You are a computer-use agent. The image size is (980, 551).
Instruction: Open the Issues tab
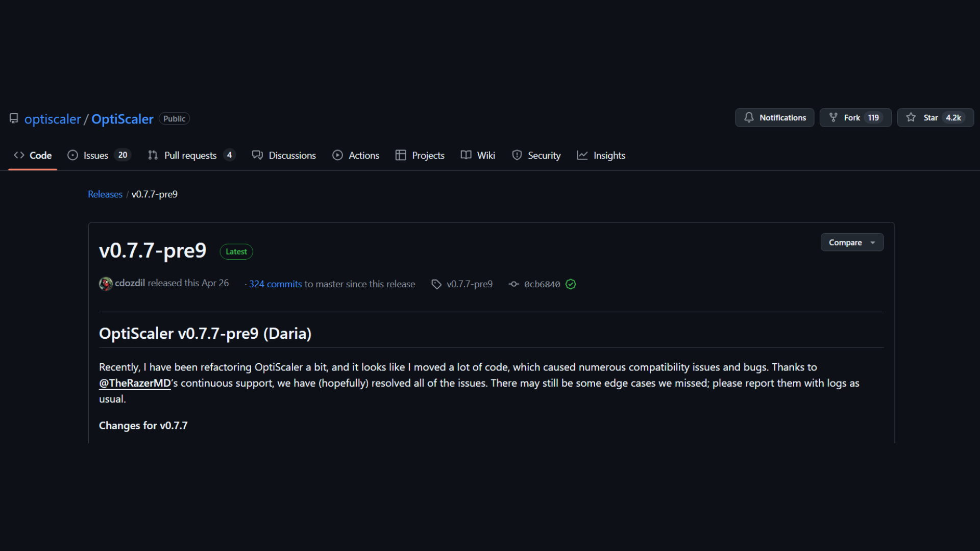click(99, 155)
